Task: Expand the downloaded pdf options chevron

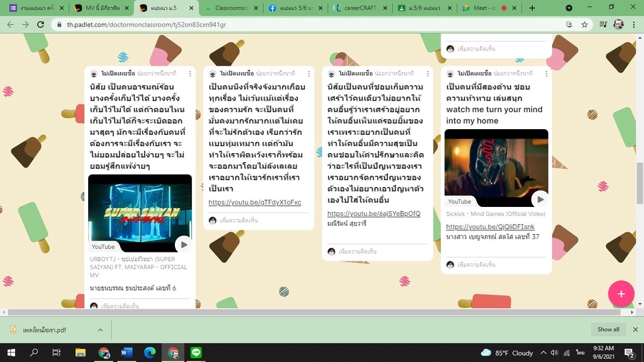Action: click(x=100, y=330)
